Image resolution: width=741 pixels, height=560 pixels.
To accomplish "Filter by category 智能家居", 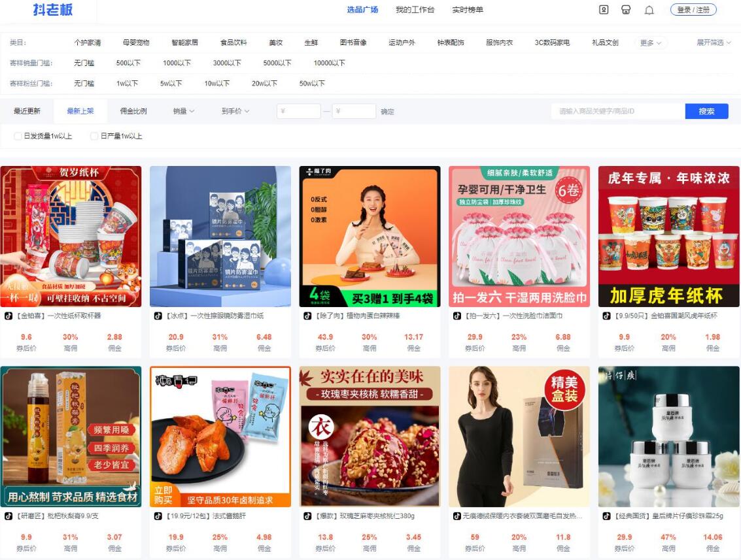I will click(x=185, y=42).
